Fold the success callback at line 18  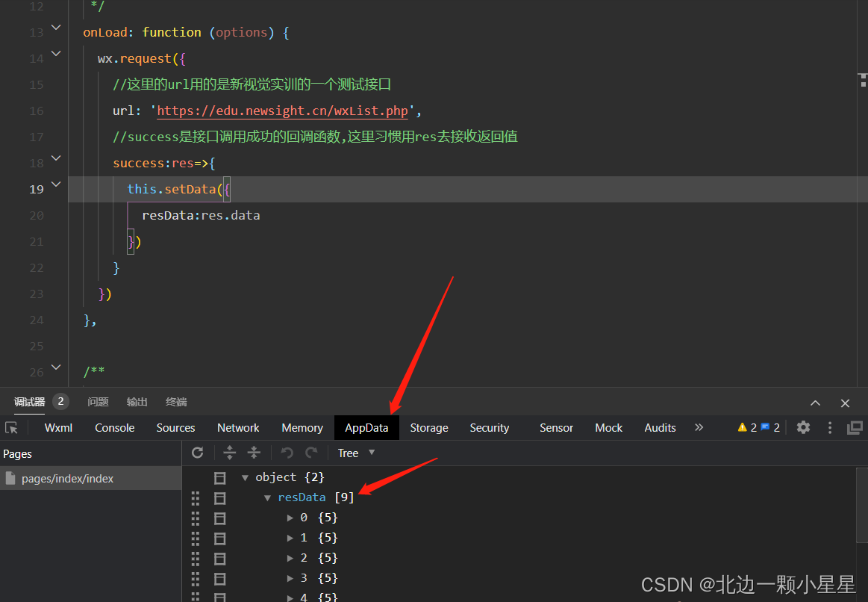56,158
